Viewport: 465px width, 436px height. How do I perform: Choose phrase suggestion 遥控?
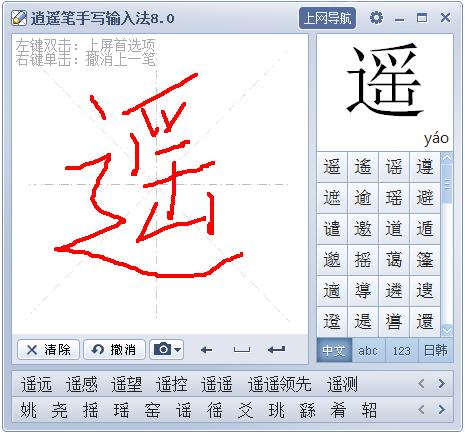click(171, 384)
